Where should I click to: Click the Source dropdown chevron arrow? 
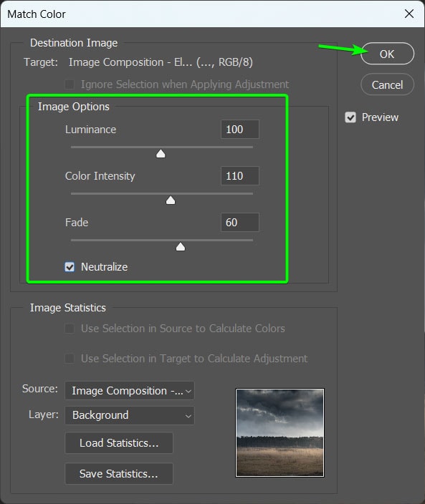[188, 391]
